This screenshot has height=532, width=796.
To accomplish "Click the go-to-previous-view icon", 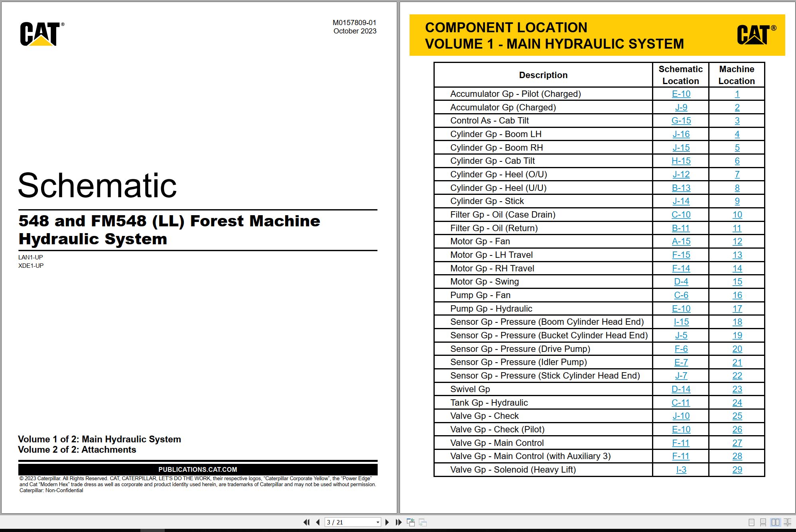I will 411,522.
